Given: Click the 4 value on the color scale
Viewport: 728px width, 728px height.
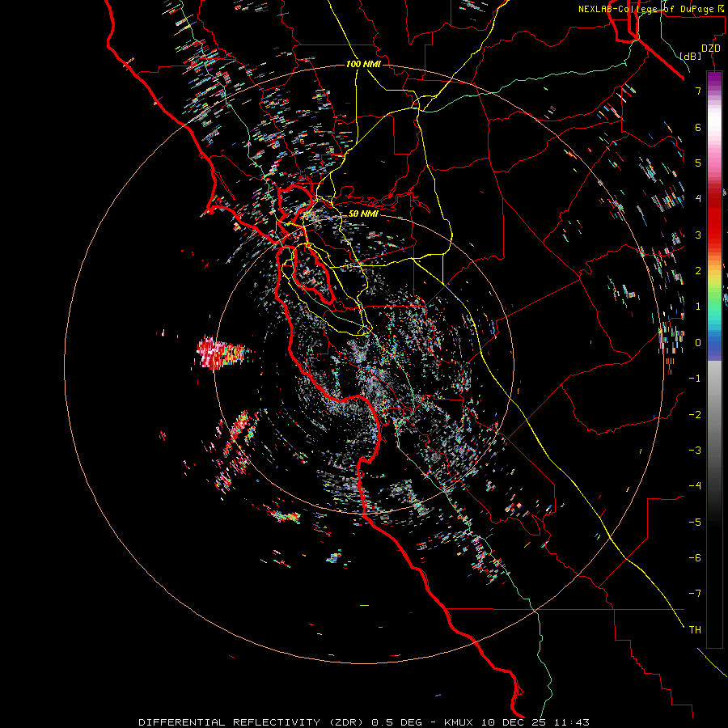Looking at the screenshot, I should click(698, 199).
